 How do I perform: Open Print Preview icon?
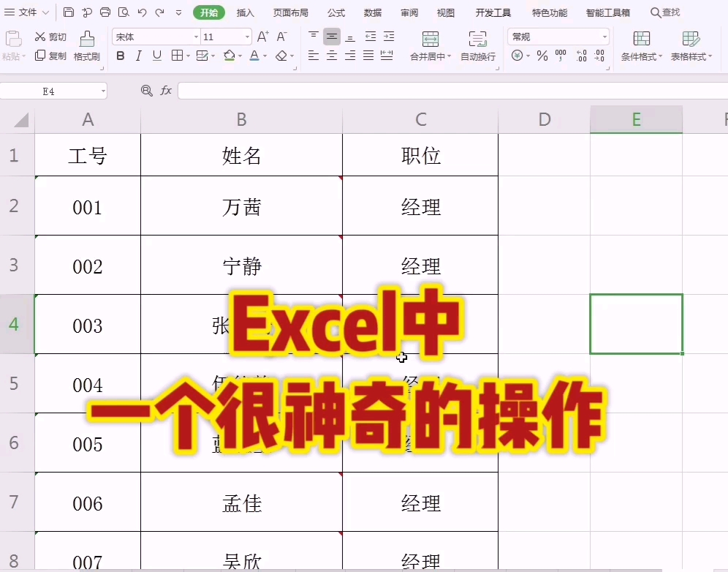click(124, 12)
